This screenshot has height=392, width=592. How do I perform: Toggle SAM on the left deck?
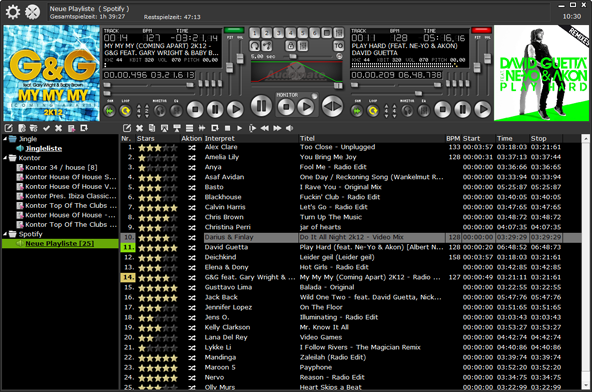click(x=109, y=111)
